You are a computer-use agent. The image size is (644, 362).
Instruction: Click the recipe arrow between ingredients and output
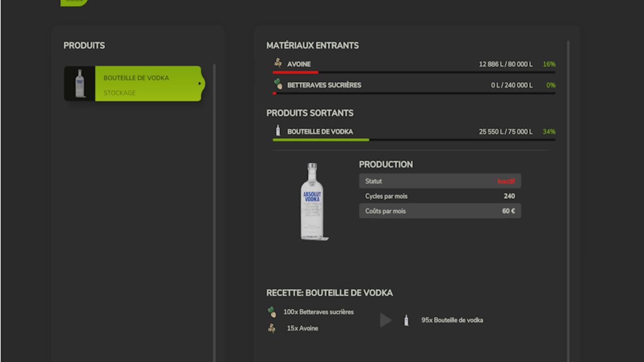385,320
